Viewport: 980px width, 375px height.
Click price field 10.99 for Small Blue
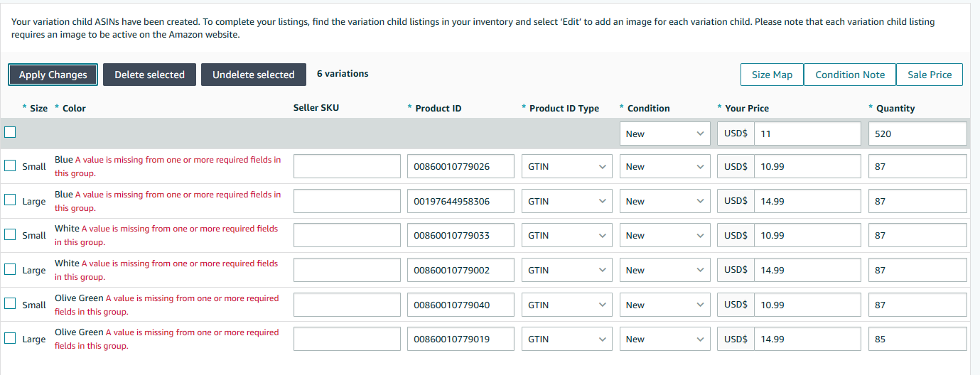click(x=807, y=167)
